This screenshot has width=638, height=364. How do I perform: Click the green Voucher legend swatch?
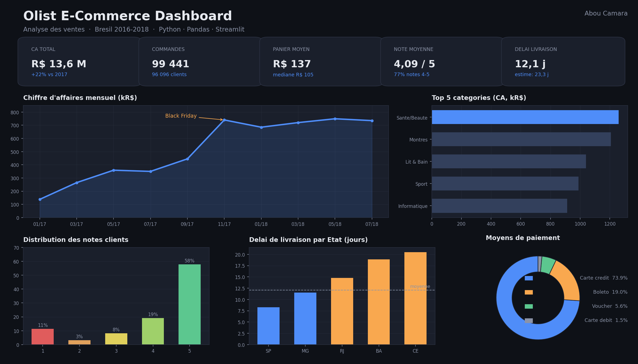tap(529, 306)
